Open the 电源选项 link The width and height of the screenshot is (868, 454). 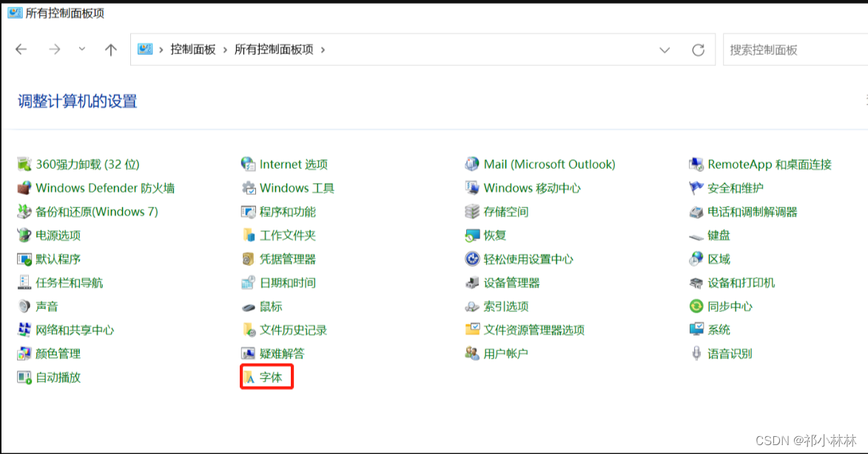[x=58, y=235]
